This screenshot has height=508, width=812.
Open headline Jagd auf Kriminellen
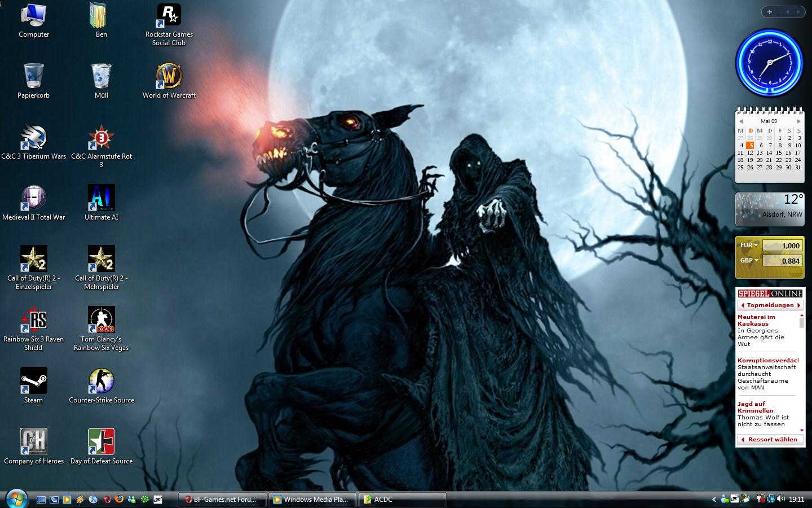coord(755,408)
